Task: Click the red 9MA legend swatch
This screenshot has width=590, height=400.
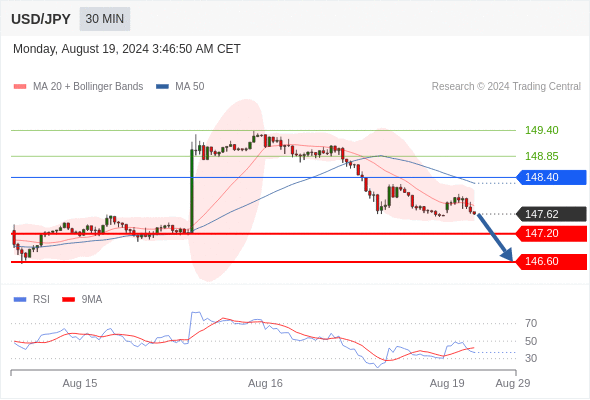Action: coord(68,300)
